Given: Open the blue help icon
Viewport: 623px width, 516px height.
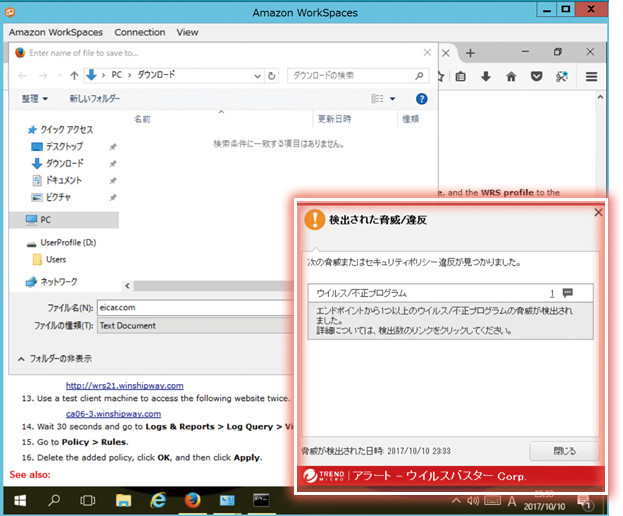Looking at the screenshot, I should tap(422, 99).
